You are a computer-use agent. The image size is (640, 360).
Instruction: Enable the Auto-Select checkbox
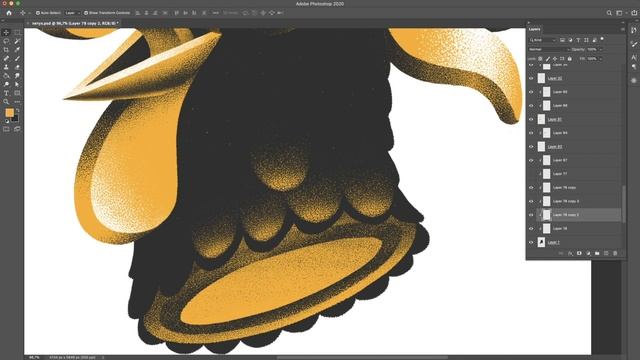[x=38, y=13]
